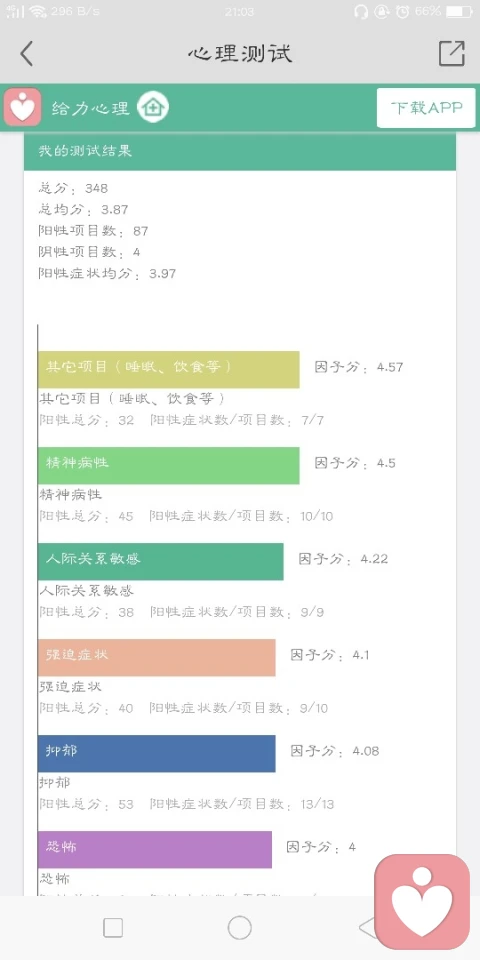Select the 我的测试结果 header bar
Viewport: 480px width, 960px height.
[x=240, y=151]
